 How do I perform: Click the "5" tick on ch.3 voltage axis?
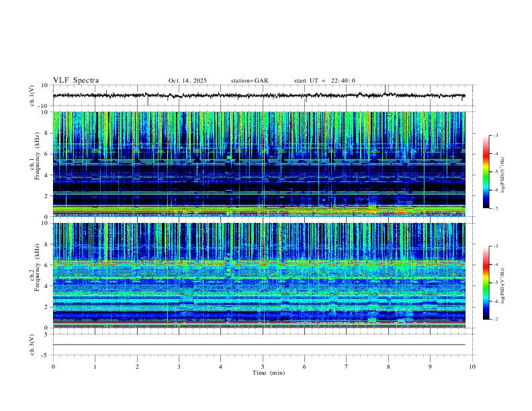[x=46, y=334]
